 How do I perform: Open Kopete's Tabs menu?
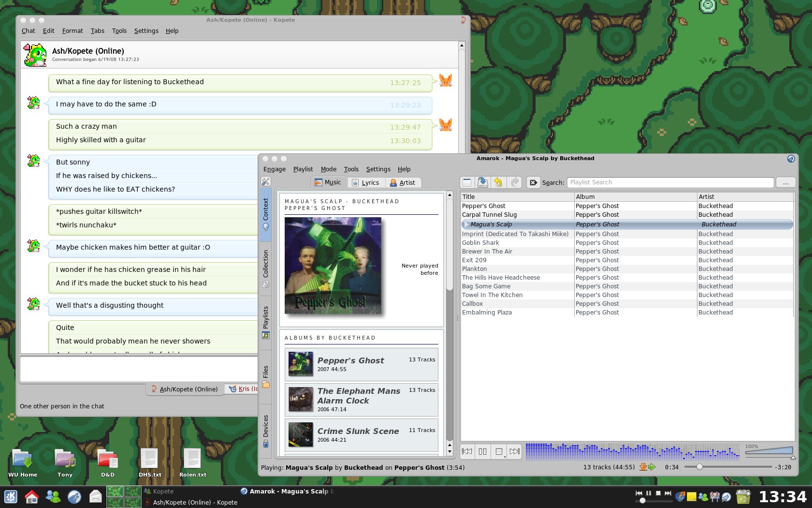pos(98,30)
